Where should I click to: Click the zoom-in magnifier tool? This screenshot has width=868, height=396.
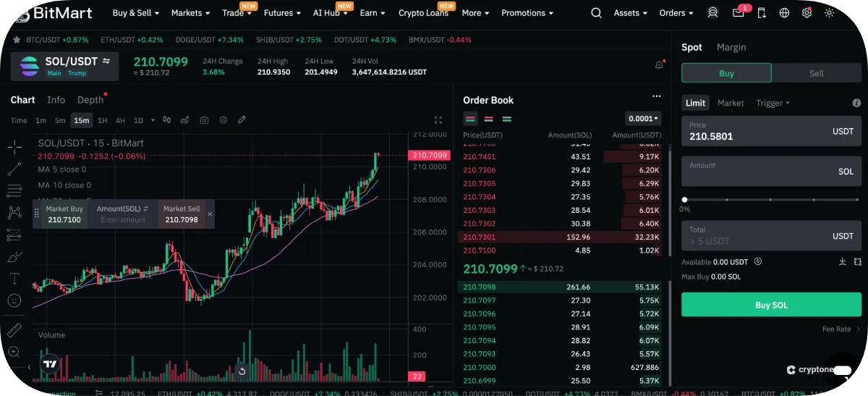click(14, 352)
